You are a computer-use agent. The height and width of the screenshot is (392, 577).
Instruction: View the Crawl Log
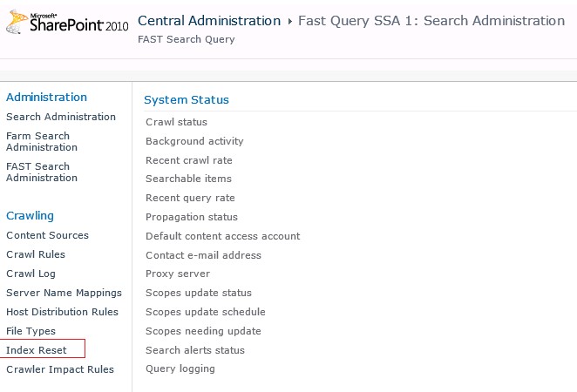[31, 274]
